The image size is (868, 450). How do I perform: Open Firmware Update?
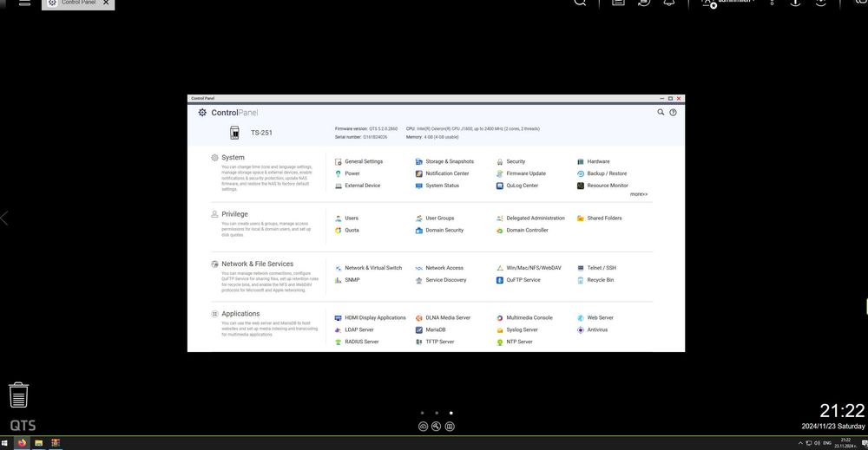tap(521, 173)
